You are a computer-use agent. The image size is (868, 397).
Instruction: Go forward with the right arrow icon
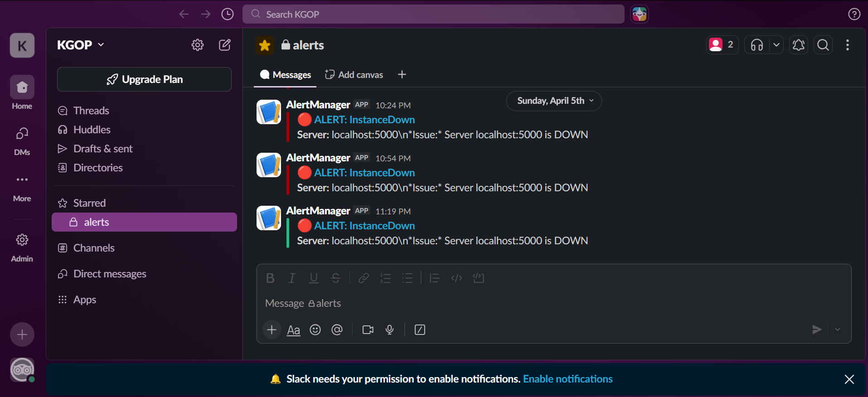click(x=206, y=14)
